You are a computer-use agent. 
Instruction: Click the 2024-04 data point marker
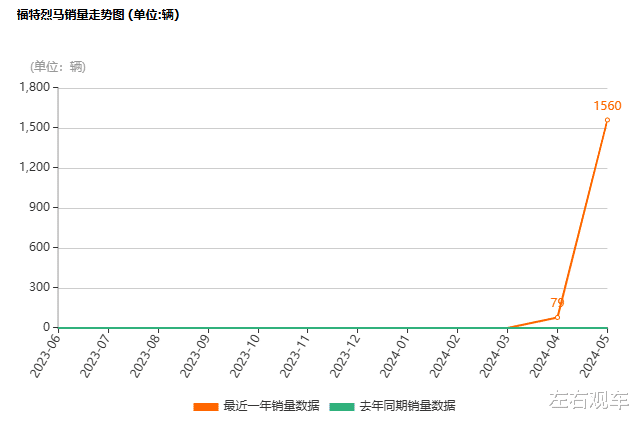point(557,317)
